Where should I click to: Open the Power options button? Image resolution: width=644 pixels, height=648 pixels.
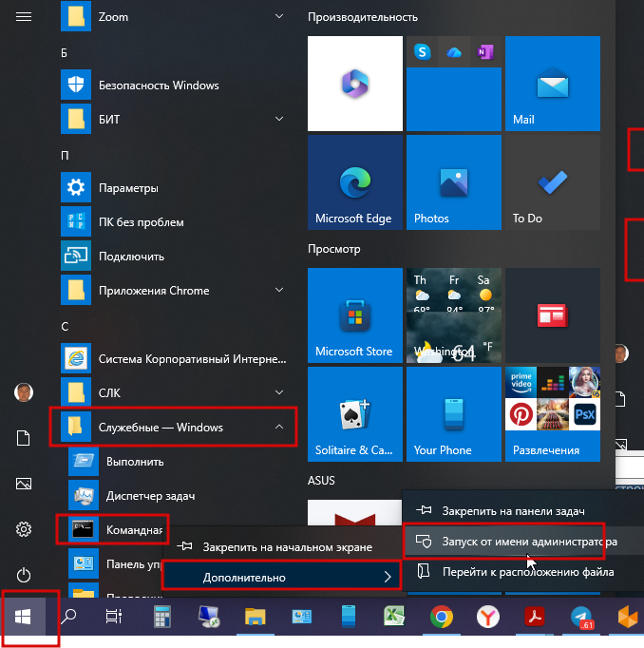(x=24, y=575)
